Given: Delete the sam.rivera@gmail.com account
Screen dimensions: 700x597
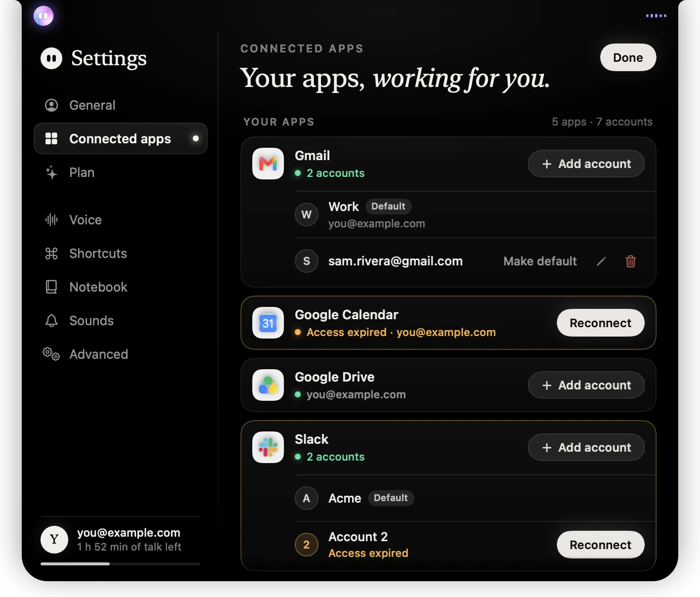Looking at the screenshot, I should 630,261.
